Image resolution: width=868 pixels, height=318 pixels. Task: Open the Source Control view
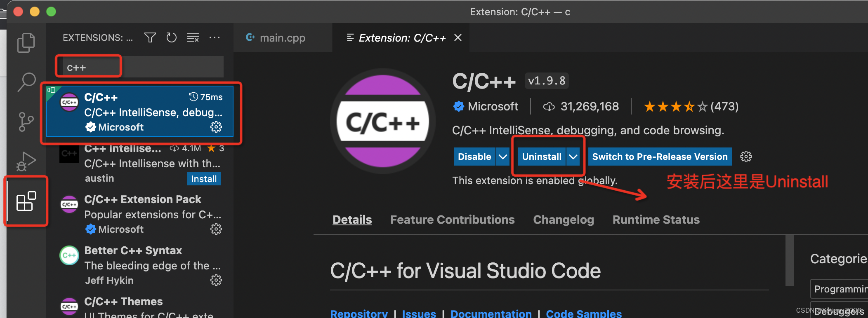point(26,122)
